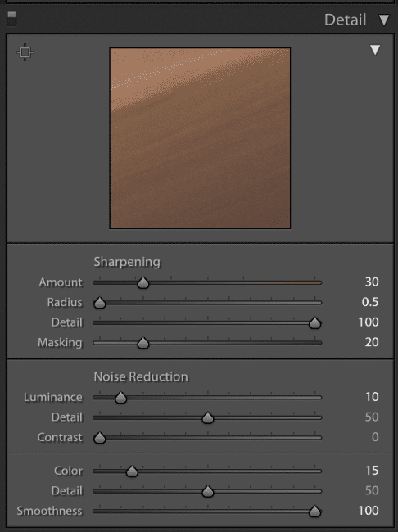This screenshot has height=532, width=398.
Task: Click the Masking slider handle
Action: pyautogui.click(x=143, y=343)
